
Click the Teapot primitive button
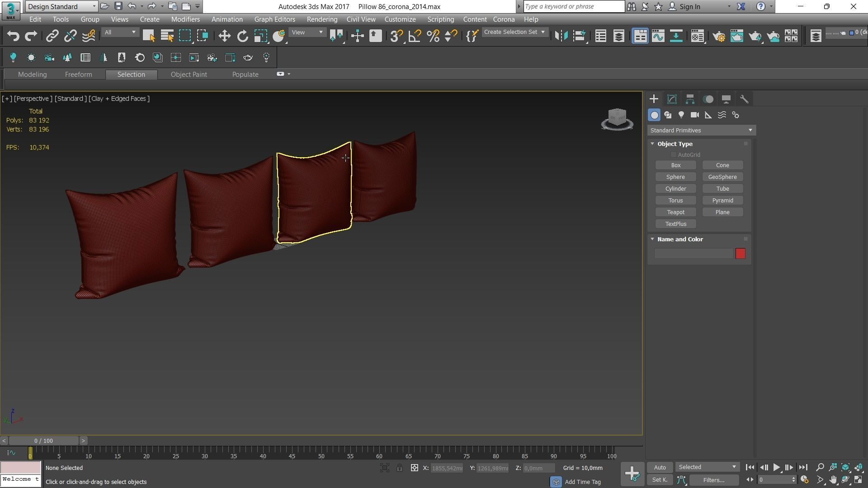coord(675,212)
